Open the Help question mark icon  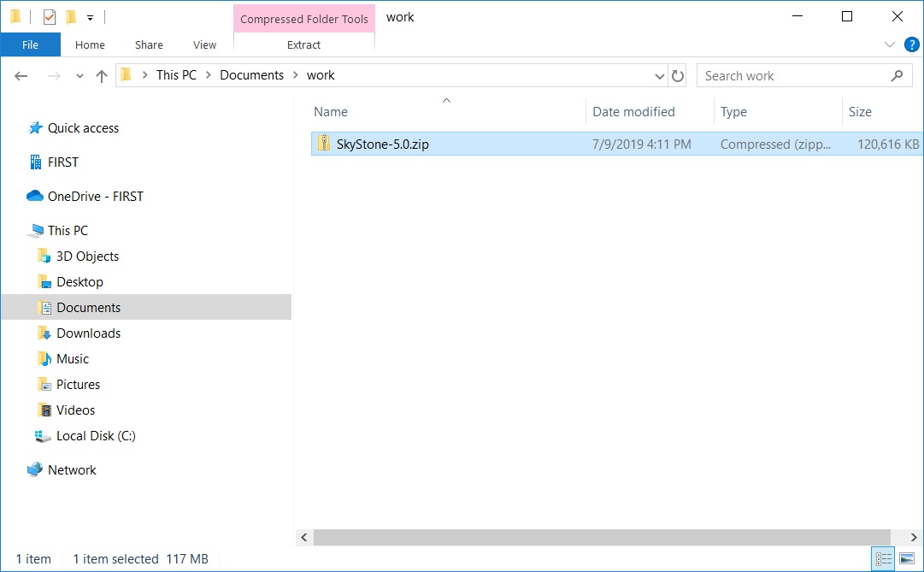(x=909, y=44)
